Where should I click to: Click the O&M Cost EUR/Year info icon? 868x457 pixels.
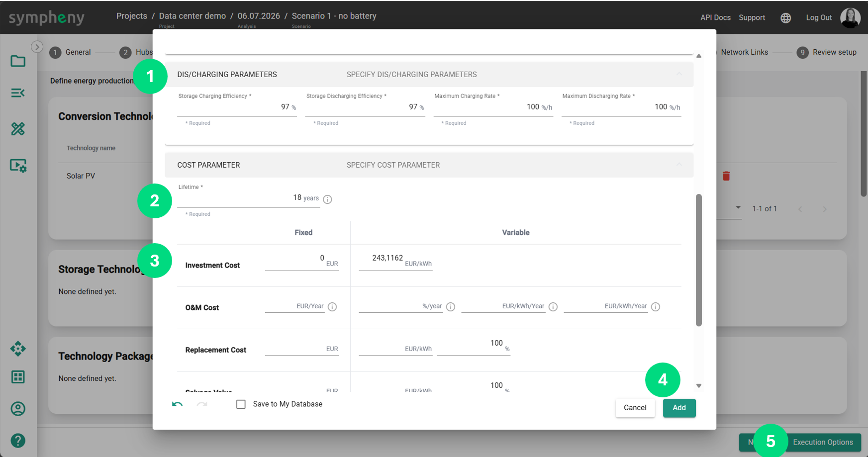[332, 307]
